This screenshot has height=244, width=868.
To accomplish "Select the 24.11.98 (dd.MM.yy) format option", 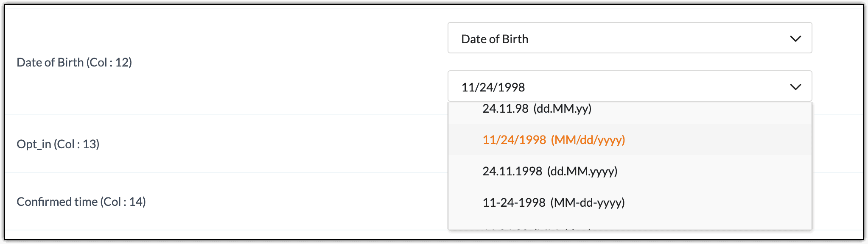I will 537,109.
